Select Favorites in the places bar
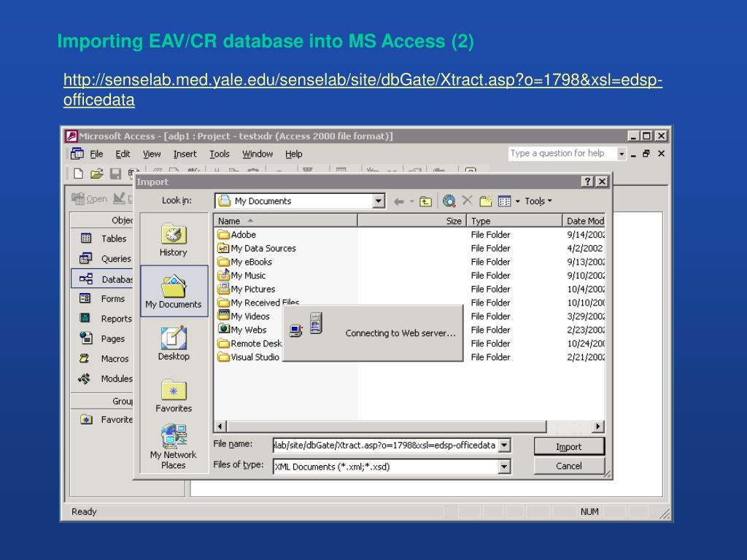 (174, 395)
